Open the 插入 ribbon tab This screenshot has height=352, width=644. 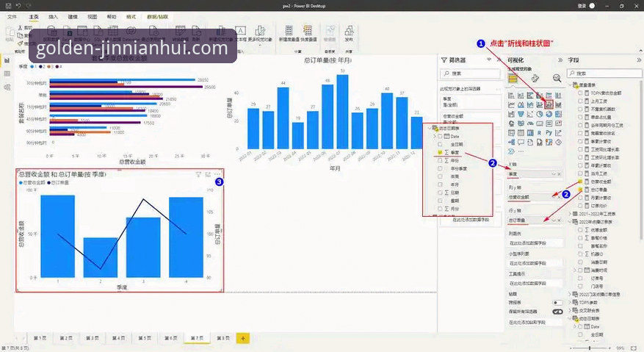click(54, 17)
